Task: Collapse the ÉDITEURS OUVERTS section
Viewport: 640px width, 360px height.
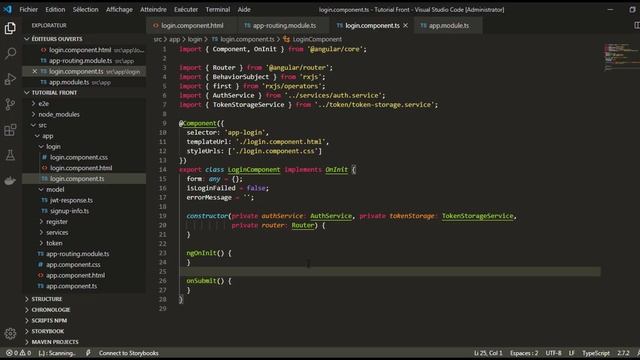Action: pos(57,39)
